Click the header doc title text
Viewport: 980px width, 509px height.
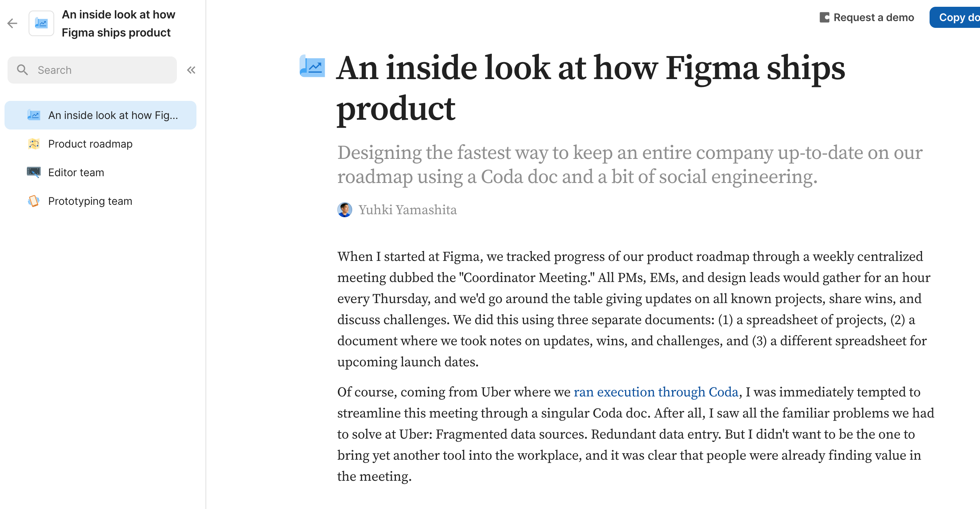(118, 24)
